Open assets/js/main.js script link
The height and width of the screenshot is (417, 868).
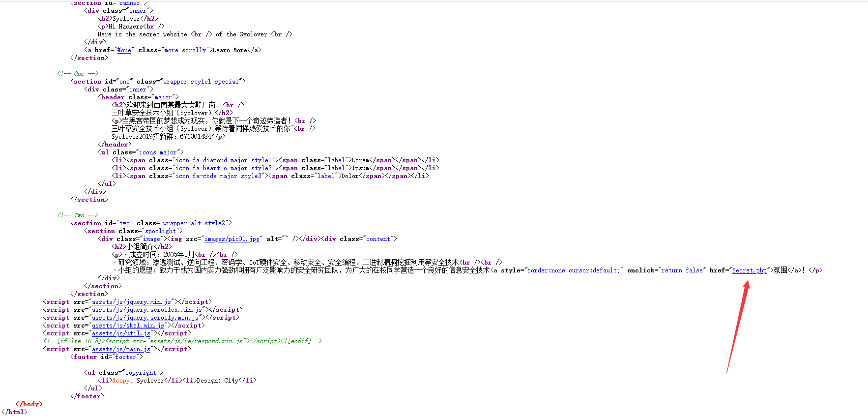tap(121, 349)
